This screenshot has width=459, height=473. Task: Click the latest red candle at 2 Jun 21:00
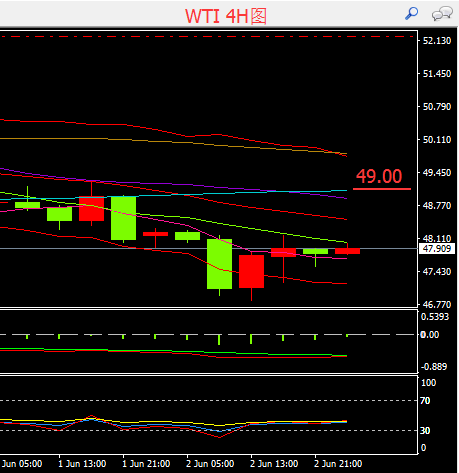click(x=347, y=251)
